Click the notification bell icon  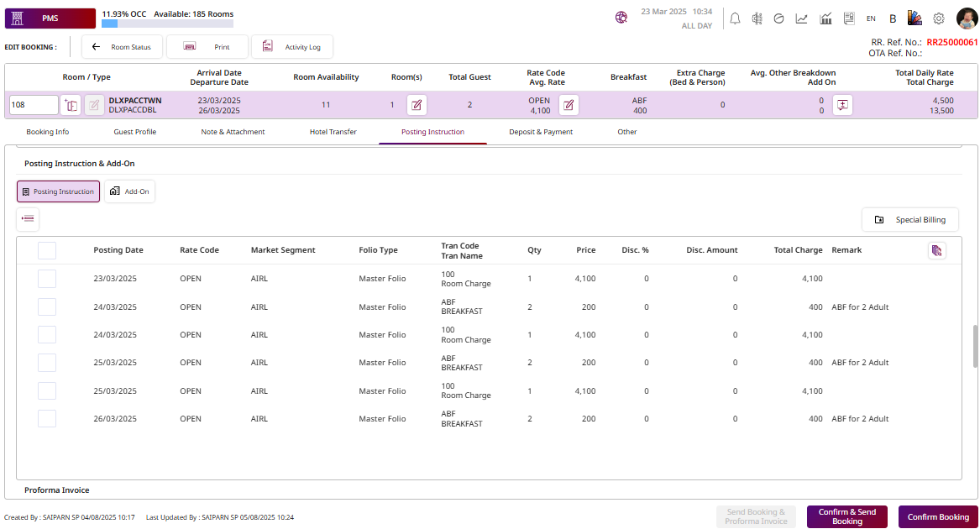735,18
